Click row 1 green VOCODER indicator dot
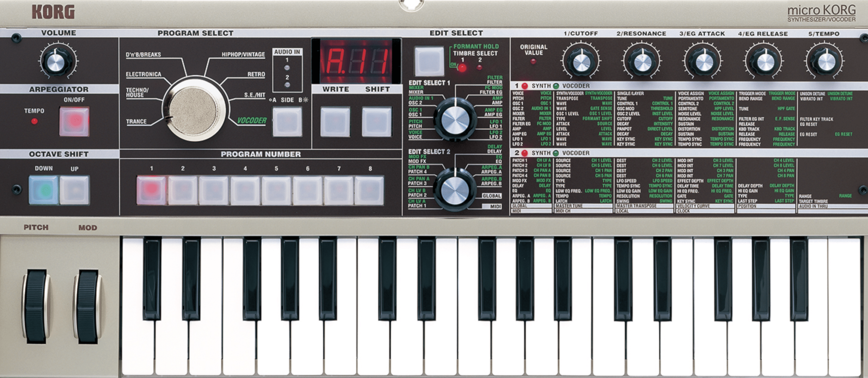 [556, 86]
